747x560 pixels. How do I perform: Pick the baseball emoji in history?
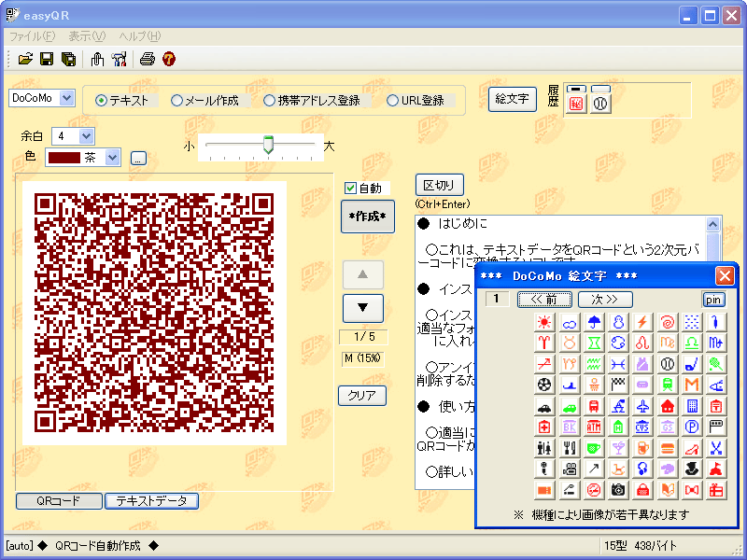pyautogui.click(x=600, y=104)
